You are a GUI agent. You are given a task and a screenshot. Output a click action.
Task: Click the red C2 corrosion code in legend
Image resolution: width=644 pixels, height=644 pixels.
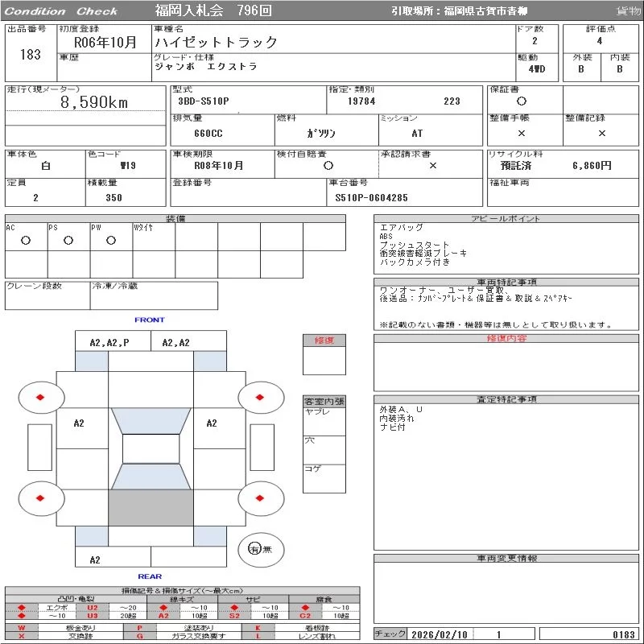click(305, 616)
